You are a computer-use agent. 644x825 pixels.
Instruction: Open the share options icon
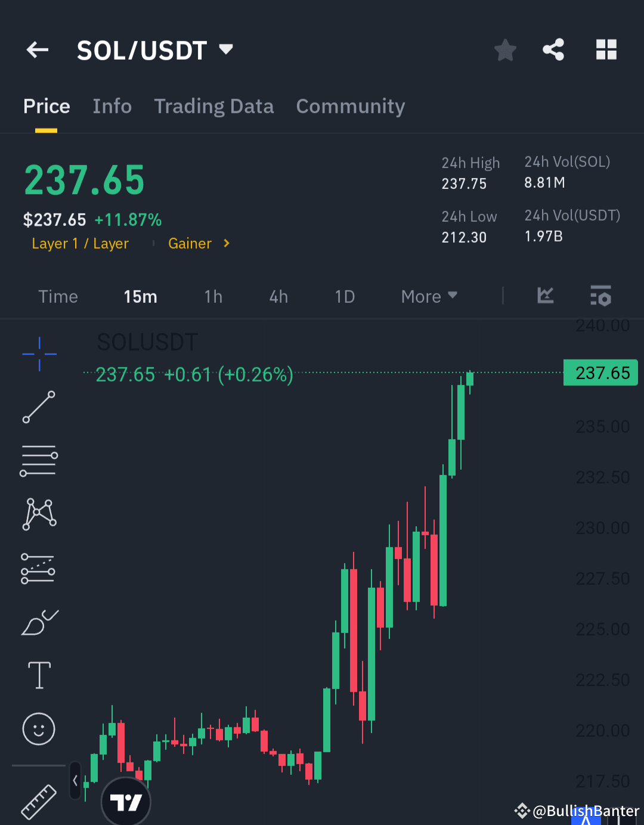point(553,50)
